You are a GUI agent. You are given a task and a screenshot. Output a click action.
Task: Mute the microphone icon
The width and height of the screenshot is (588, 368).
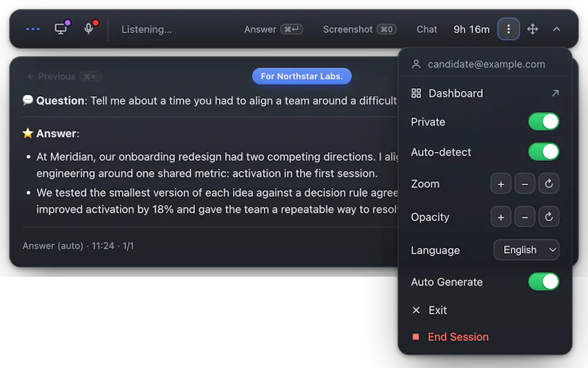(x=89, y=29)
